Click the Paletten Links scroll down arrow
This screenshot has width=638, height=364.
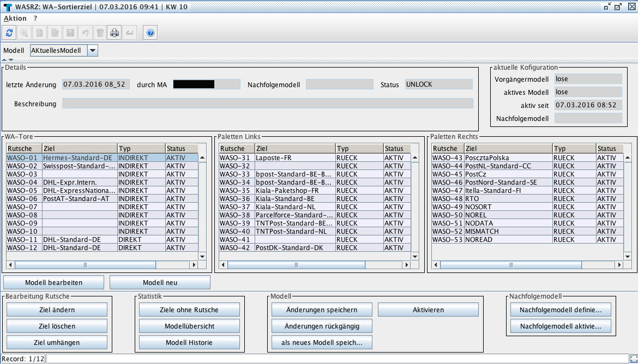coord(415,256)
